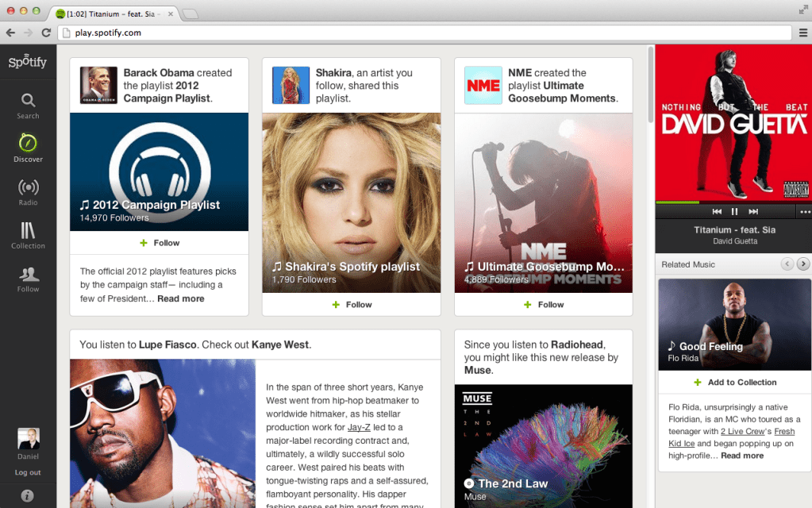Open Collection from the sidebar

[x=28, y=236]
